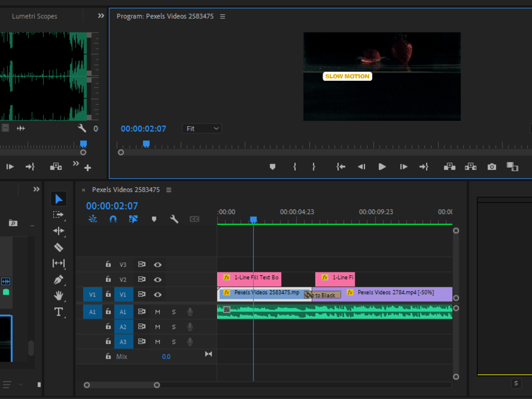Click the Track Select Forward tool

pos(59,215)
